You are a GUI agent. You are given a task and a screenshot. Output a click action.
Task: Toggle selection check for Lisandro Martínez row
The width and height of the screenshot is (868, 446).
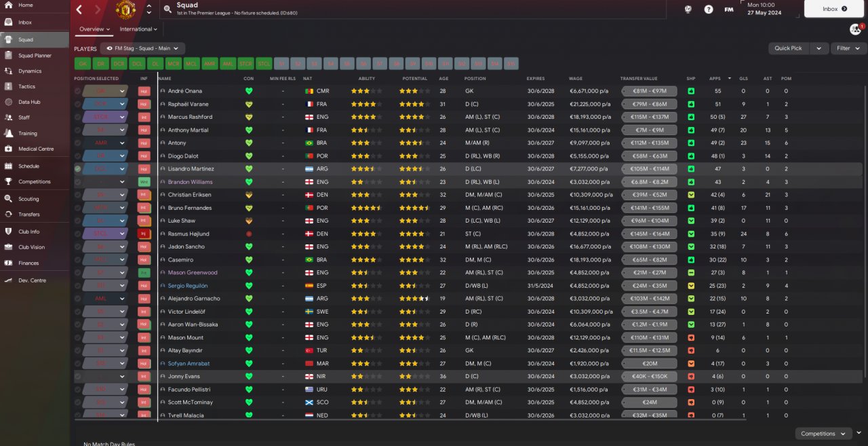[77, 168]
